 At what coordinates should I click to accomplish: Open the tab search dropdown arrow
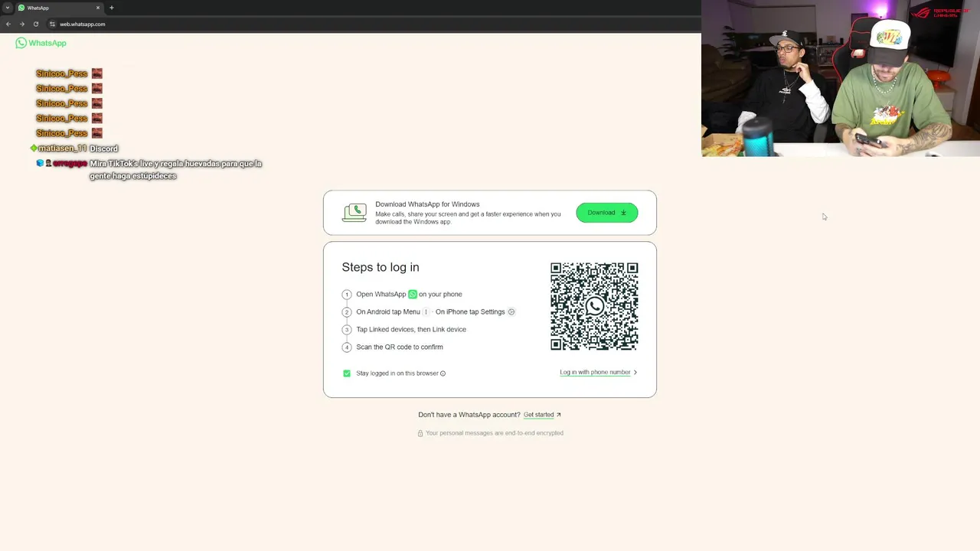(x=7, y=8)
